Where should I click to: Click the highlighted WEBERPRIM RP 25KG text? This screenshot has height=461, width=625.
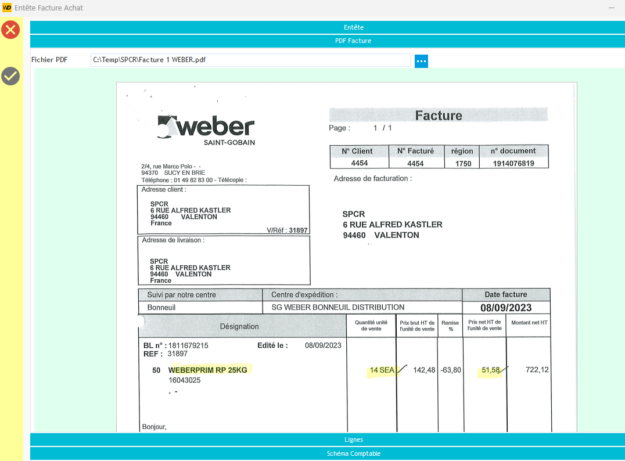[207, 370]
